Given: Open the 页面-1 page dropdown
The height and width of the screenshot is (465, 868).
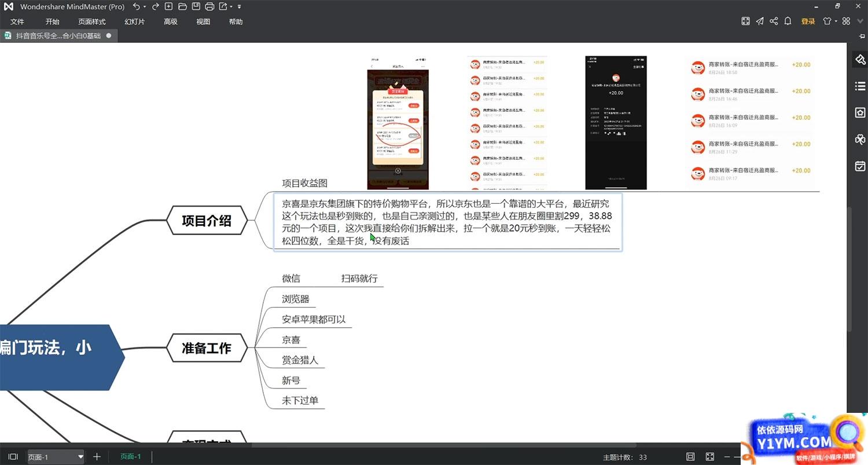Looking at the screenshot, I should point(56,457).
